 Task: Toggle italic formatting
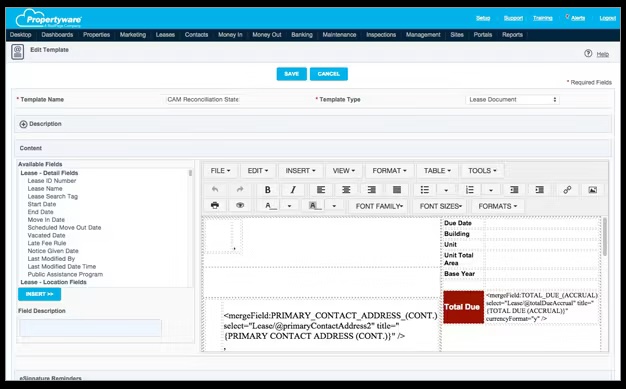click(293, 190)
